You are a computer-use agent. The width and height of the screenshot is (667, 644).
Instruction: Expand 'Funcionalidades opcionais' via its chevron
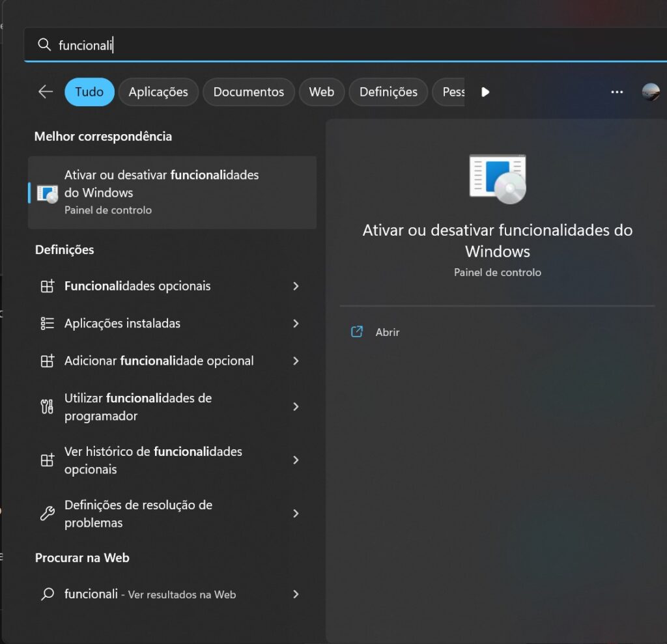click(296, 286)
